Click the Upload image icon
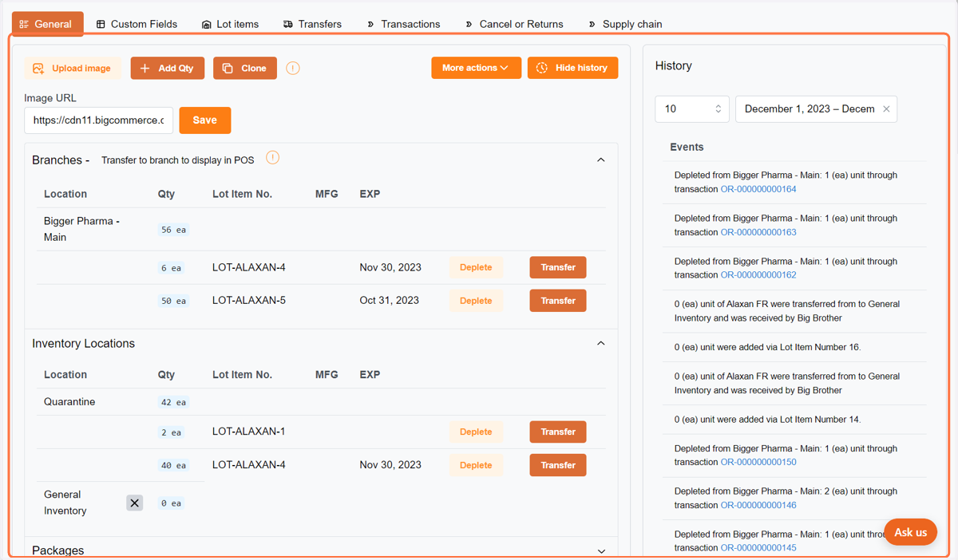This screenshot has width=958, height=560. pos(38,69)
